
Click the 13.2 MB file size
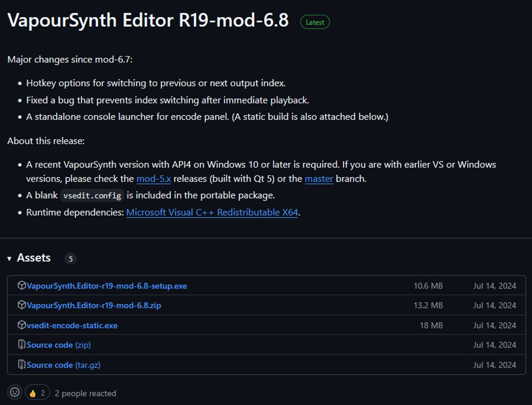click(x=428, y=305)
